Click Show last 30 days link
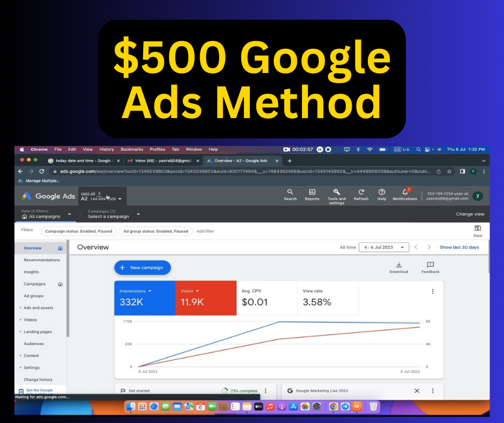 pos(459,247)
